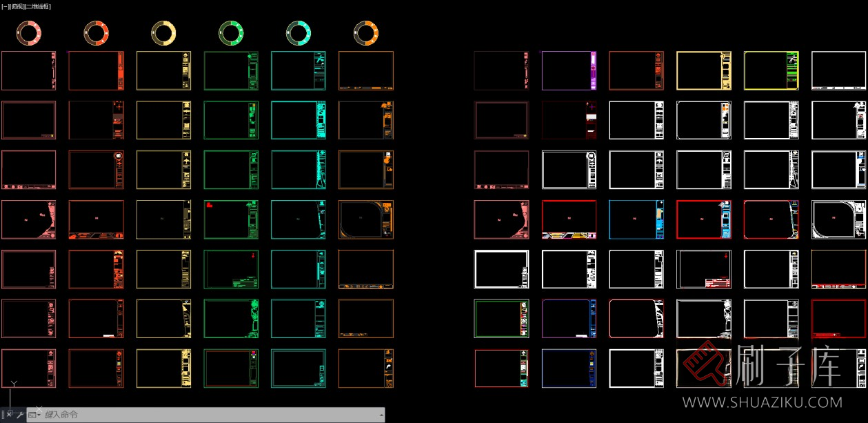The image size is (868, 423).
Task: Open the 俯视 view control menu
Action: (16, 6)
